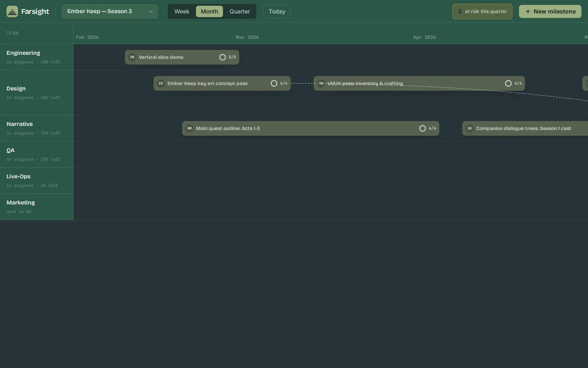Click the Mar 2026 month header
The image size is (588, 368).
(247, 37)
